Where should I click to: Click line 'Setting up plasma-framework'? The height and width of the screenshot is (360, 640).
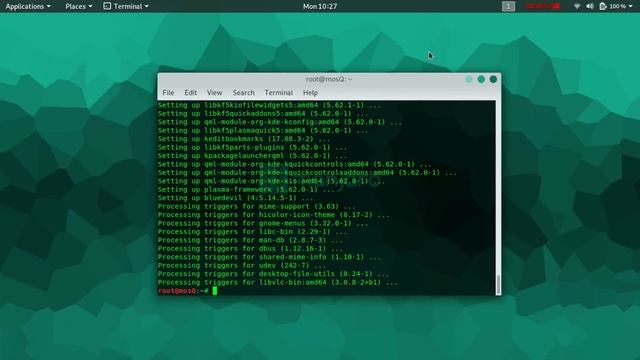pos(246,189)
